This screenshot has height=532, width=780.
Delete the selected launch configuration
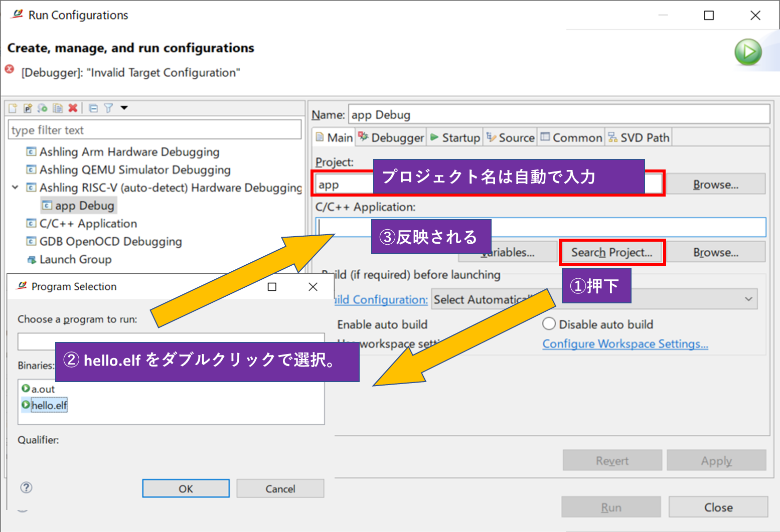73,108
